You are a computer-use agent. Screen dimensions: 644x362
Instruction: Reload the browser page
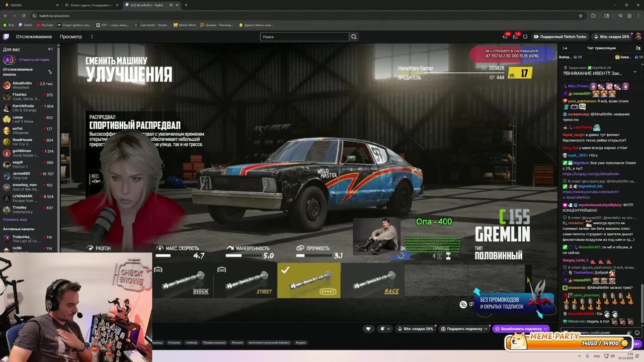click(x=23, y=16)
